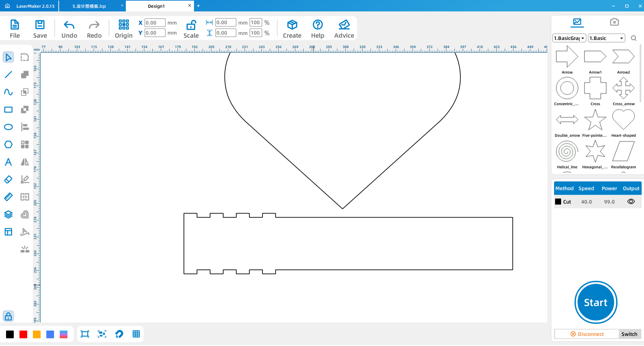The height and width of the screenshot is (346, 644).
Task: Insert the Heart-shaped graphic
Action: pyautogui.click(x=623, y=123)
